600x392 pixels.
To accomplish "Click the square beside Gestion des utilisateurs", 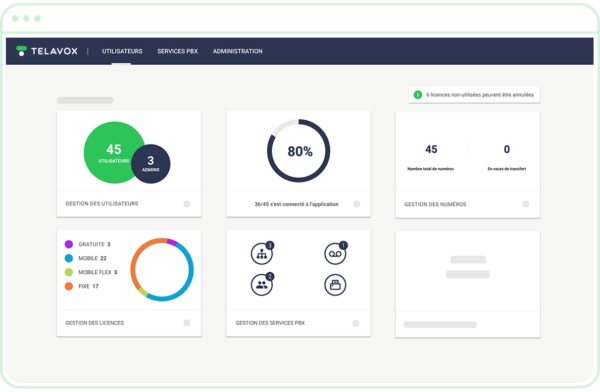I will tap(187, 204).
